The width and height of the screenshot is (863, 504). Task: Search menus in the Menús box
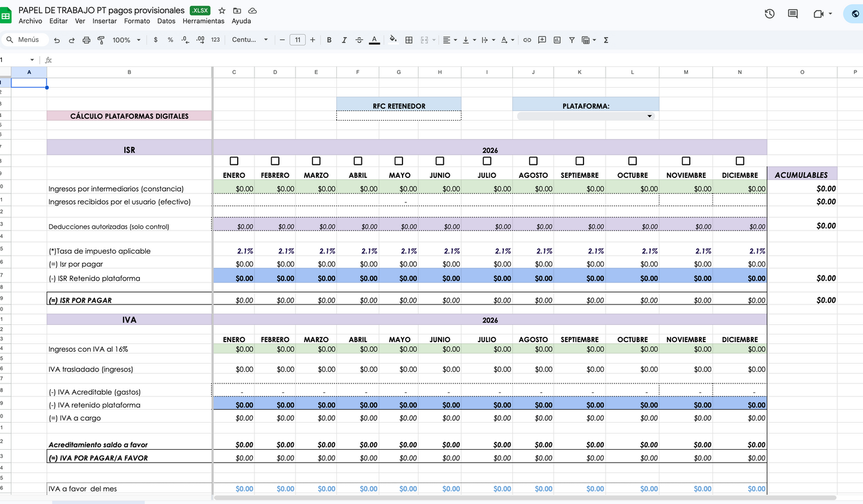[24, 40]
